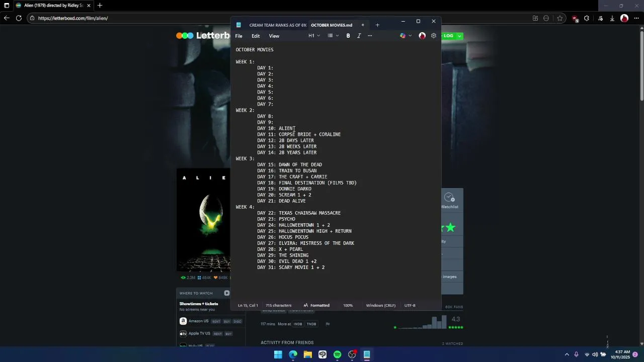Toggle bold formatting in Notepad
The image size is (644, 362).
click(348, 36)
